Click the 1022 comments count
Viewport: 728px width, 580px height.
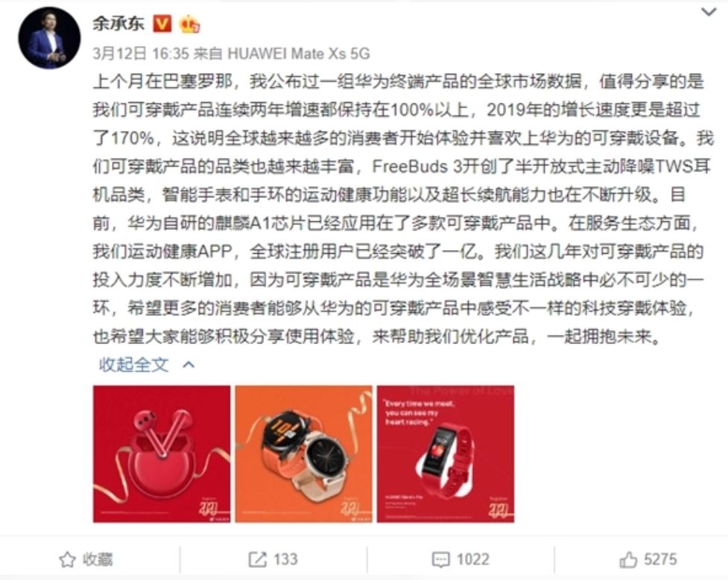tap(472, 559)
